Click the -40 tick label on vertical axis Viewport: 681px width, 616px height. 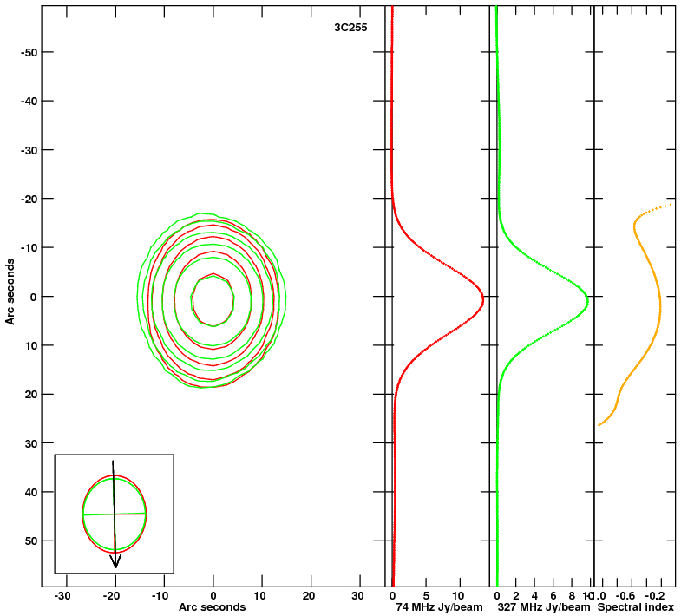29,101
